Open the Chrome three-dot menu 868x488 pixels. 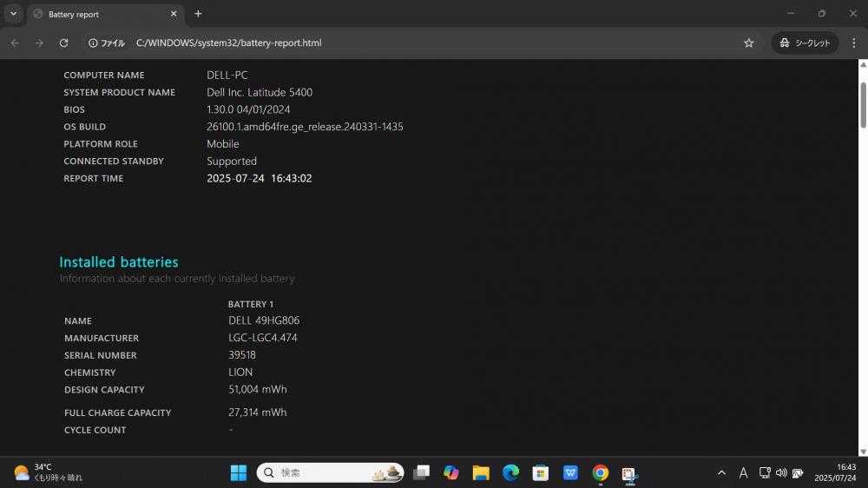click(853, 43)
